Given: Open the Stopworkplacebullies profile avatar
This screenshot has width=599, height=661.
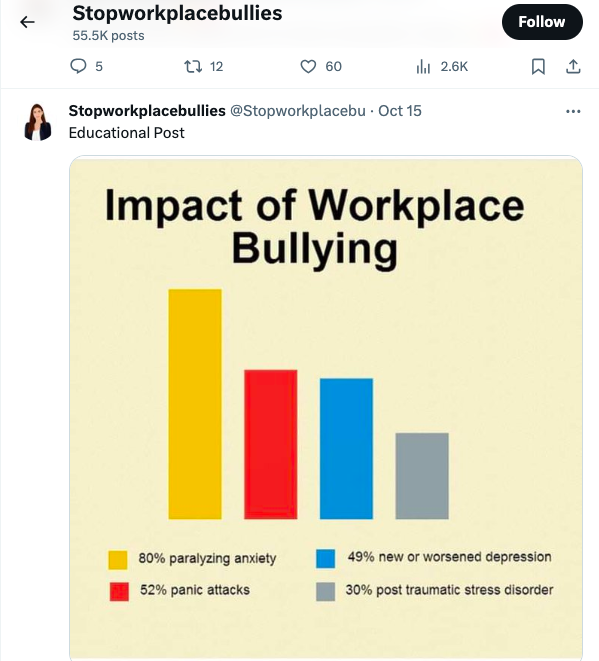Looking at the screenshot, I should point(38,122).
